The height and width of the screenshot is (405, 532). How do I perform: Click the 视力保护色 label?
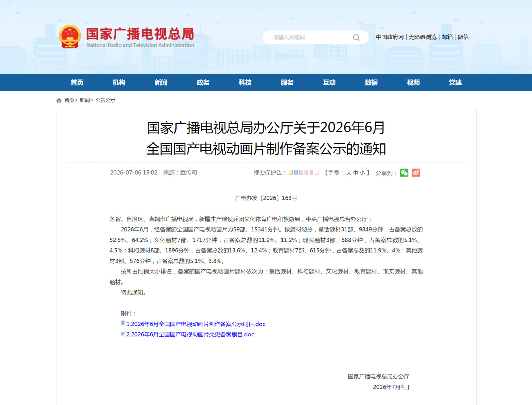(x=268, y=173)
